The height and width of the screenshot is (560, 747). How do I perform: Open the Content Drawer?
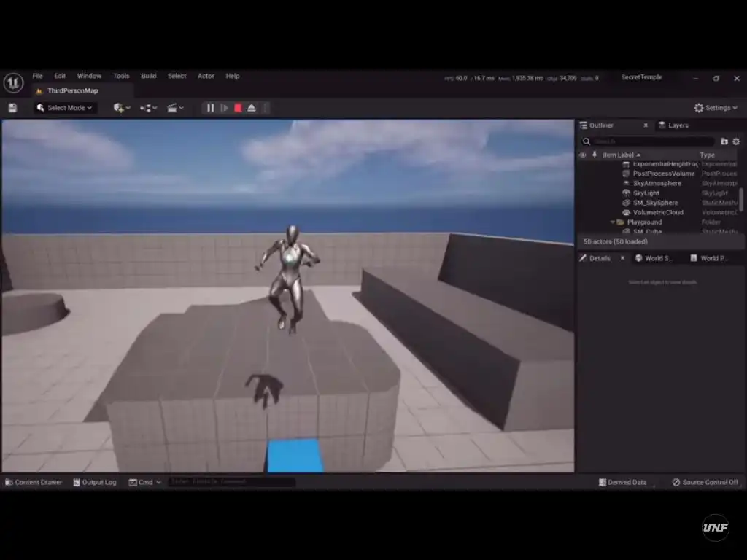[x=34, y=483]
